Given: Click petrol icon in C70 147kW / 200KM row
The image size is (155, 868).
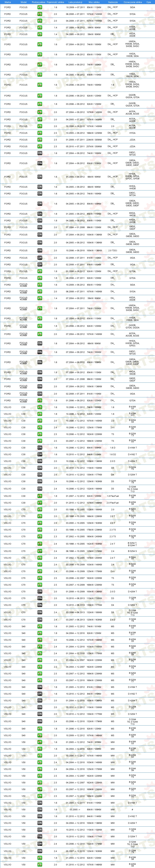Looking at the screenshot, I should click(40, 558).
